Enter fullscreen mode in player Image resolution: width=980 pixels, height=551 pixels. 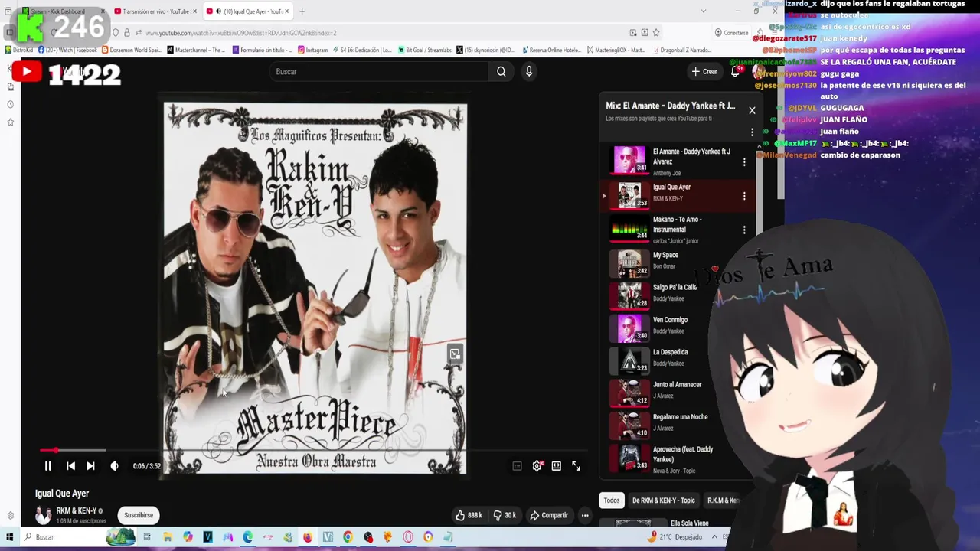(x=576, y=466)
